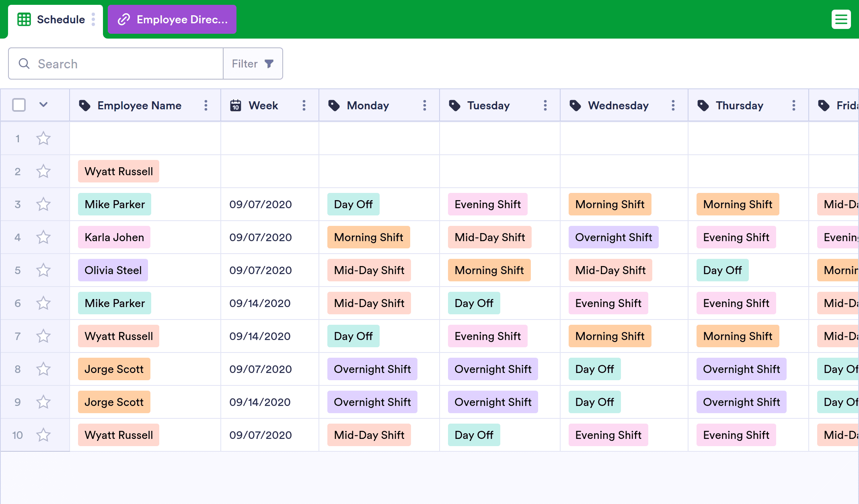Open Thursday column options dots
859x504 pixels.
tap(794, 105)
